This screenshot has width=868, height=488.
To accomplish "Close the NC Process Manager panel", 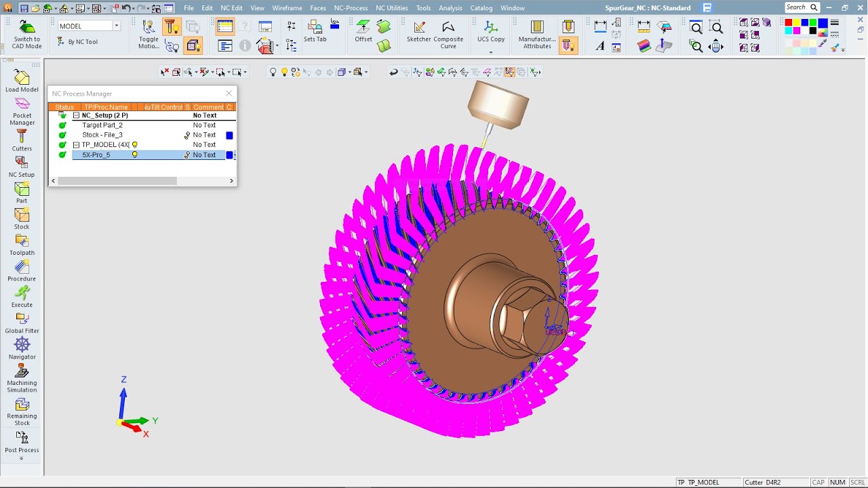I will pyautogui.click(x=229, y=94).
